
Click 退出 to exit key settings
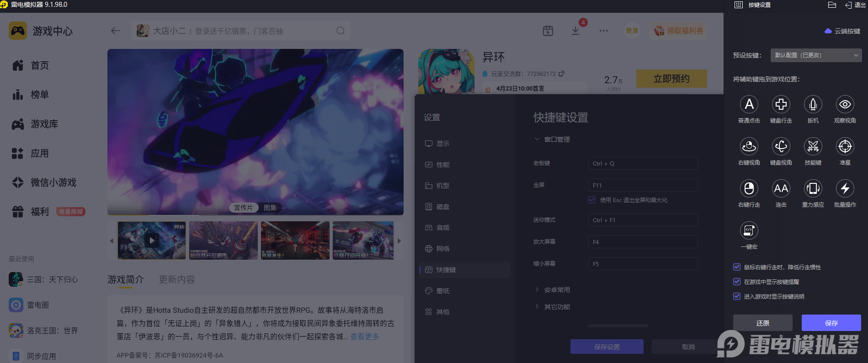coord(855,5)
